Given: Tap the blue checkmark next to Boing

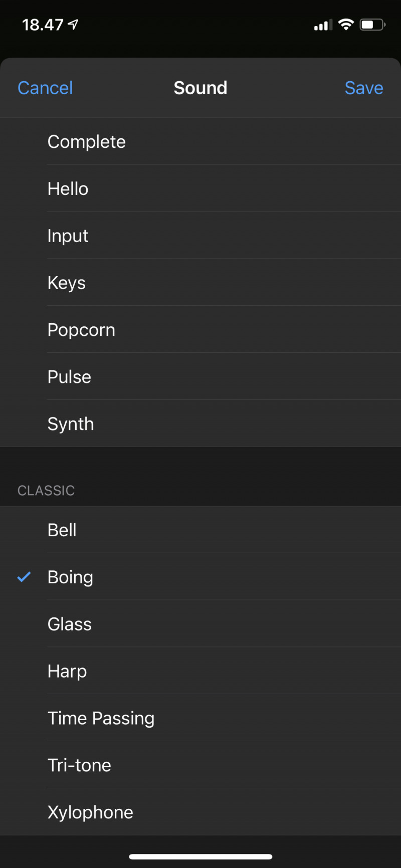Looking at the screenshot, I should (24, 577).
